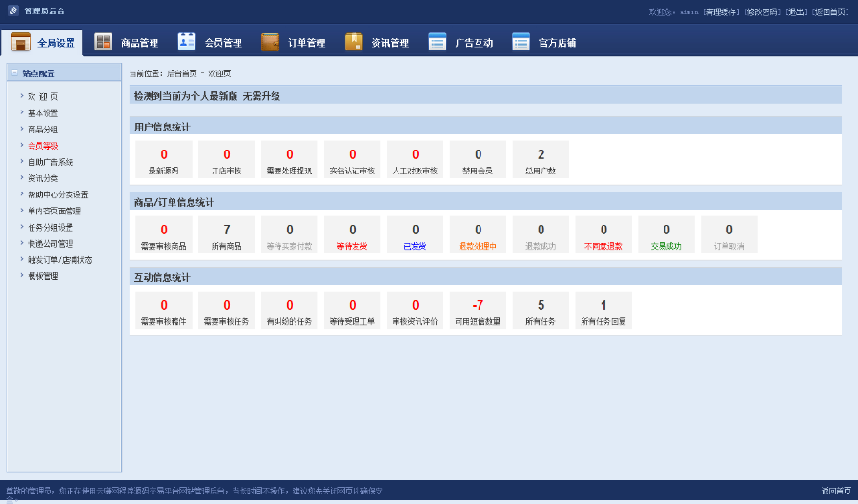Open 模板管理 in the sidebar
858x504 pixels.
pos(43,276)
